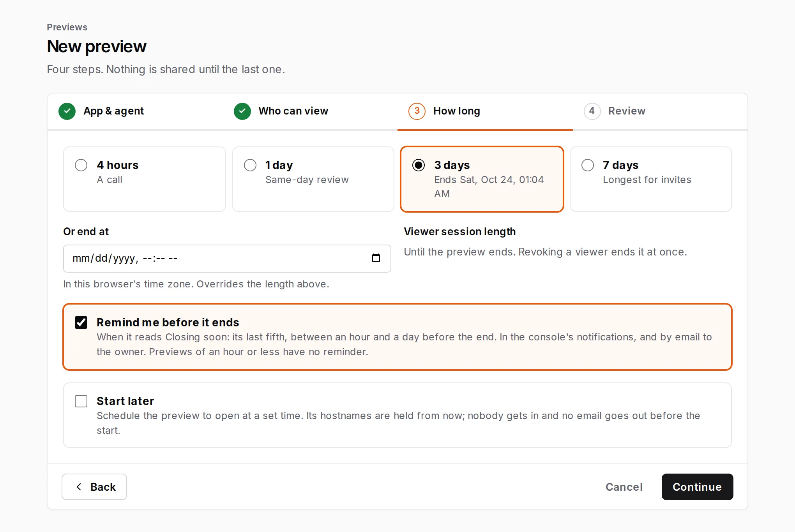Click the 'Ends Sat, Oct 24, 01:04 AM' text
795x532 pixels.
pyautogui.click(x=489, y=187)
